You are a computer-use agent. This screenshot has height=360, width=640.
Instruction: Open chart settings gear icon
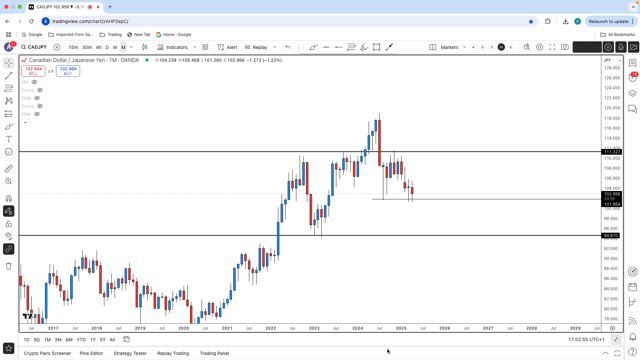pyautogui.click(x=539, y=47)
